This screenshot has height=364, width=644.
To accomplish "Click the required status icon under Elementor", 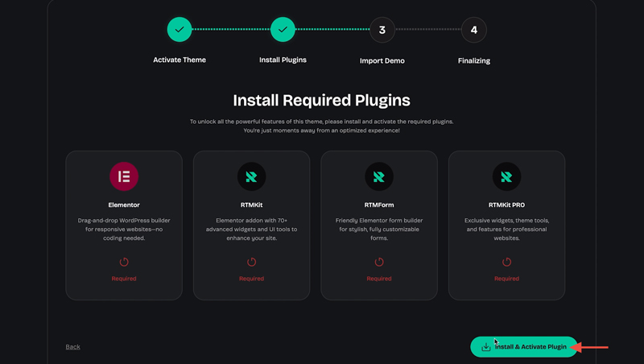I will coord(124,262).
